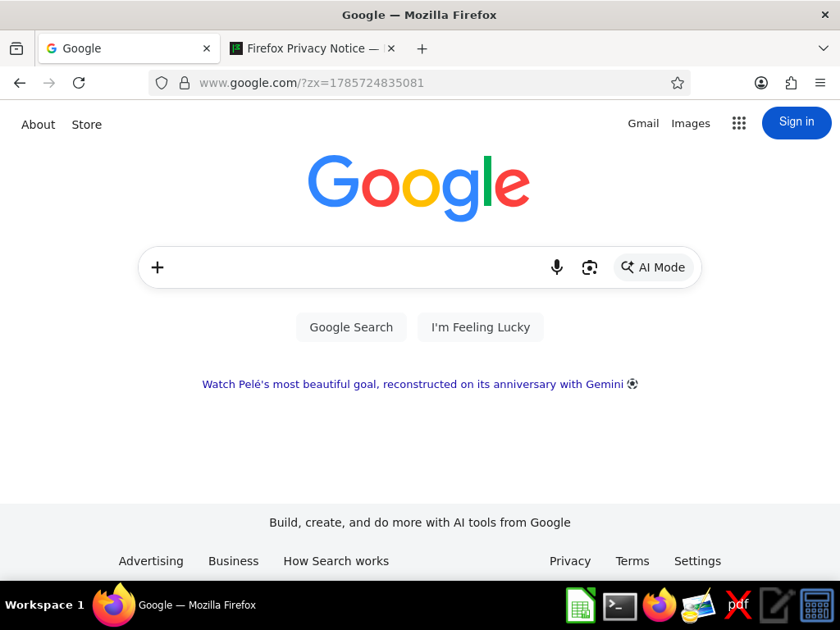Open the Google apps grid
The height and width of the screenshot is (630, 840).
coord(739,123)
